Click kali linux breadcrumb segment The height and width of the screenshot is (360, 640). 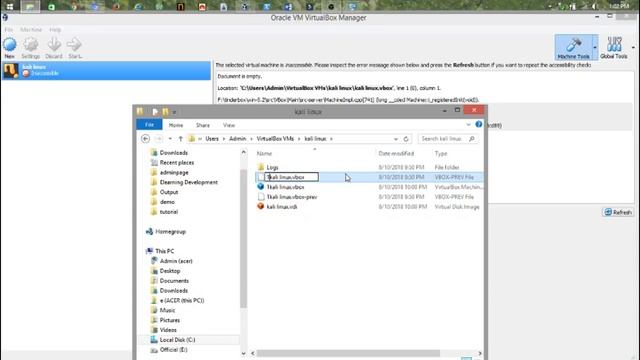(315, 139)
